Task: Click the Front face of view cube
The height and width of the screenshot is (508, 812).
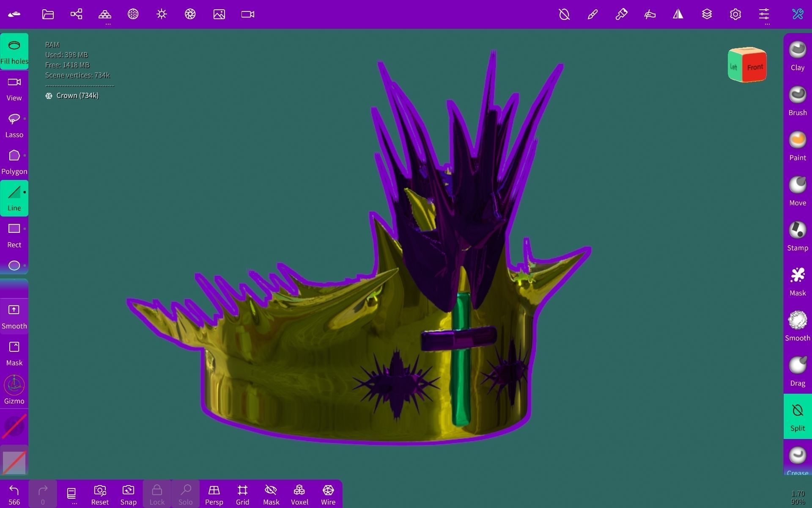Action: pyautogui.click(x=755, y=66)
